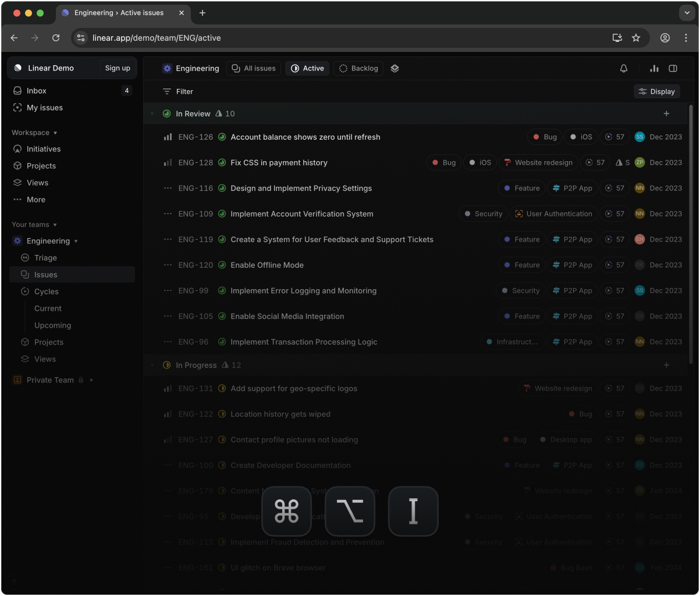Click the In Review status circle on ENG-116
The image size is (700, 596).
pos(222,188)
